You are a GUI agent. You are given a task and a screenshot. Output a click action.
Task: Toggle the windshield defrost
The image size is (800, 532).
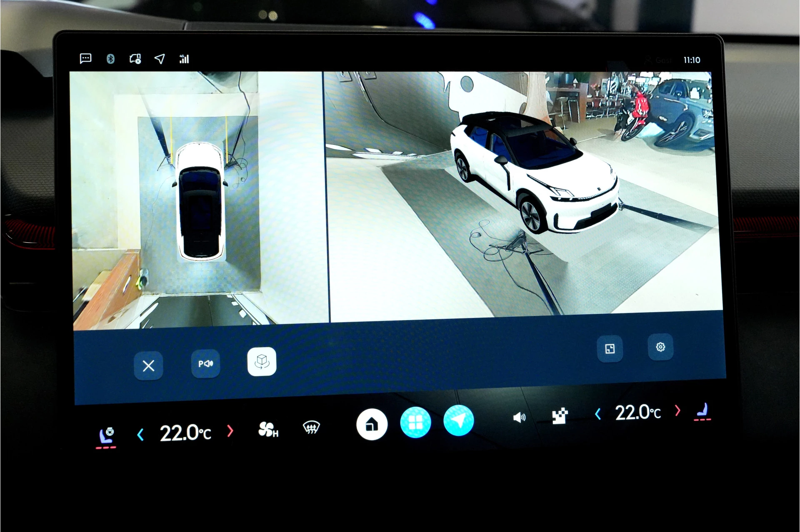pos(311,427)
